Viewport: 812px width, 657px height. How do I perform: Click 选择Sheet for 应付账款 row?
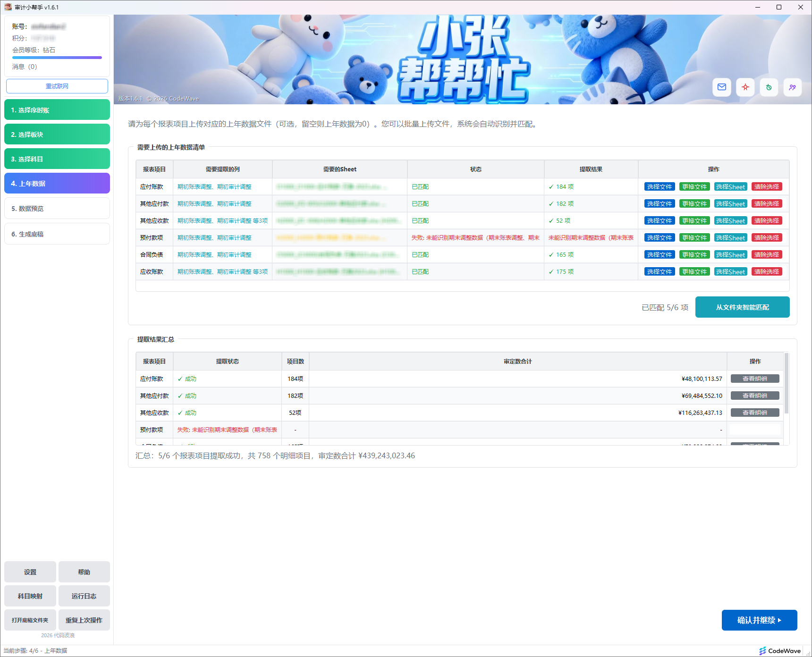pyautogui.click(x=730, y=187)
